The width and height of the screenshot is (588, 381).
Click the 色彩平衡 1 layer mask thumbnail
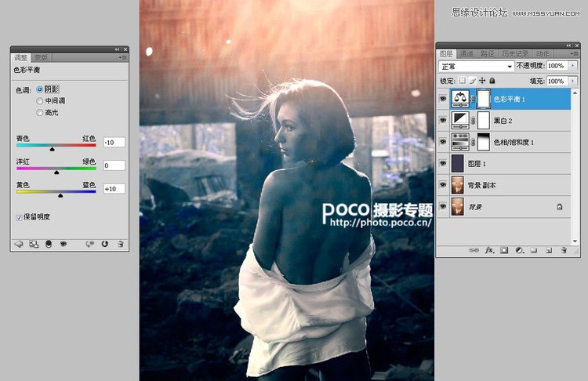click(x=484, y=99)
